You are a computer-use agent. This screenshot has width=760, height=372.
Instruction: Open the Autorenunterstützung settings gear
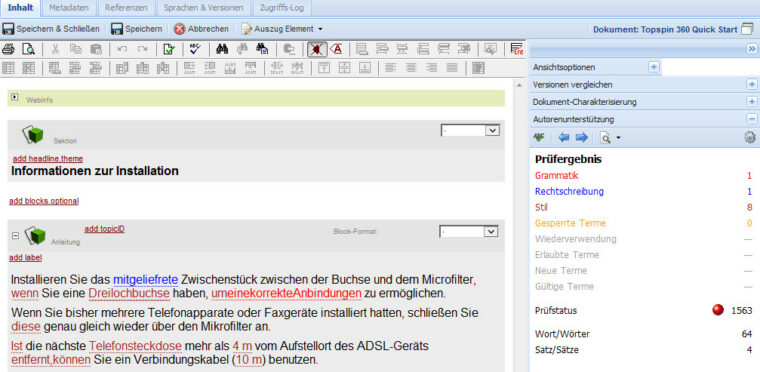click(750, 138)
